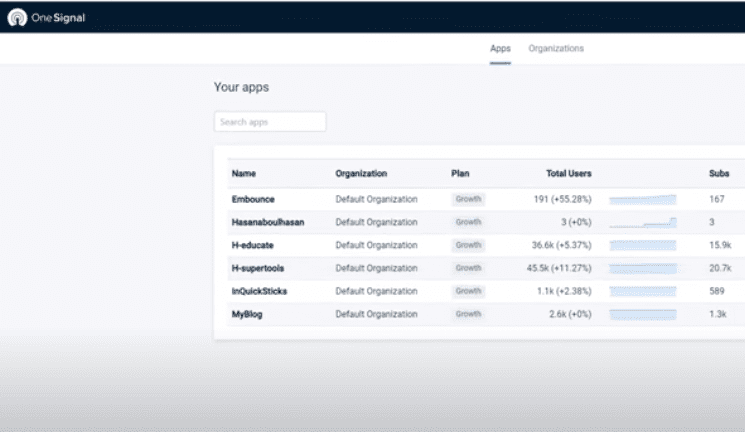Click the Growth plan badge for Embounce
The height and width of the screenshot is (432, 745).
(x=468, y=199)
